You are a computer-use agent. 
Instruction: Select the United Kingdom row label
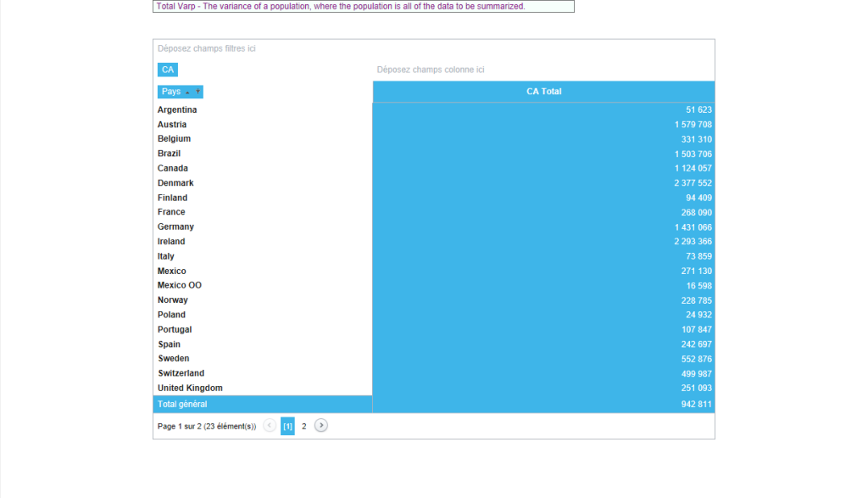(190, 388)
